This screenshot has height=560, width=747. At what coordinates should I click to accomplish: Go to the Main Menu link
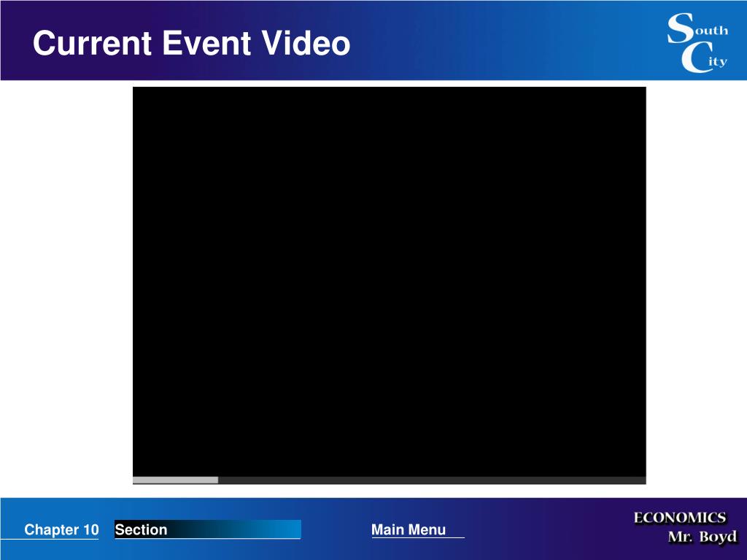[409, 529]
